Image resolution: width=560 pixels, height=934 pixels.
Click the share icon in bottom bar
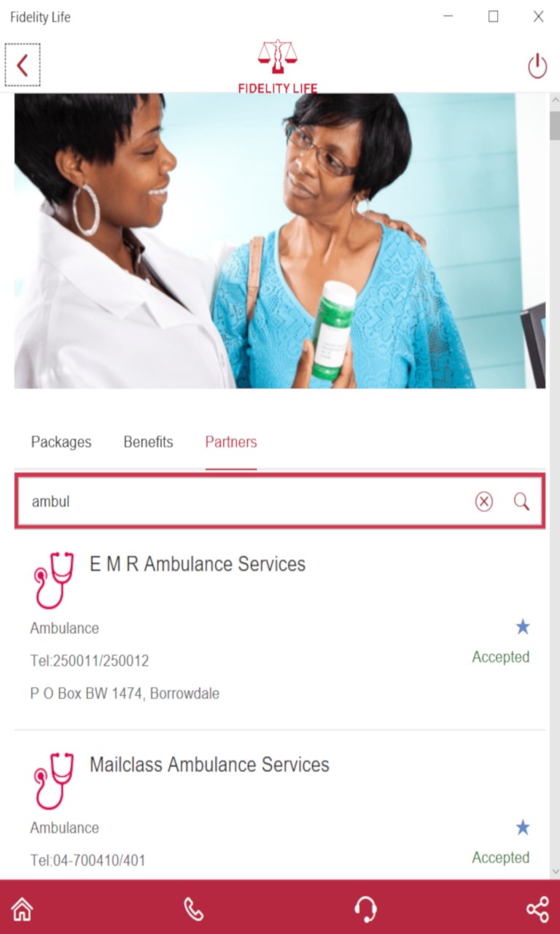tap(537, 909)
